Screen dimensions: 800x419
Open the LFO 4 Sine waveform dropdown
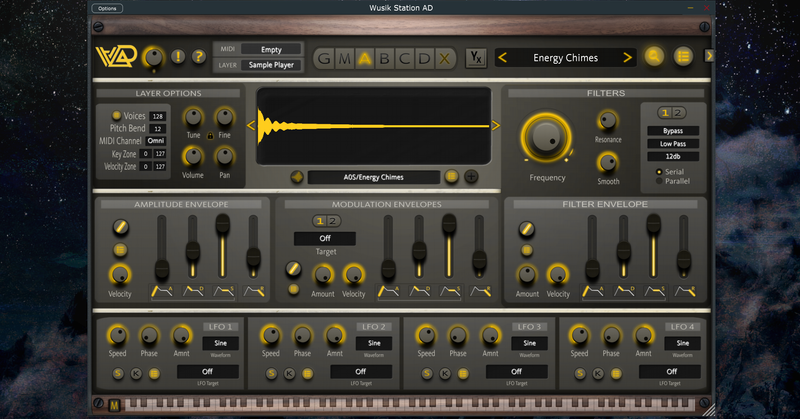(682, 343)
